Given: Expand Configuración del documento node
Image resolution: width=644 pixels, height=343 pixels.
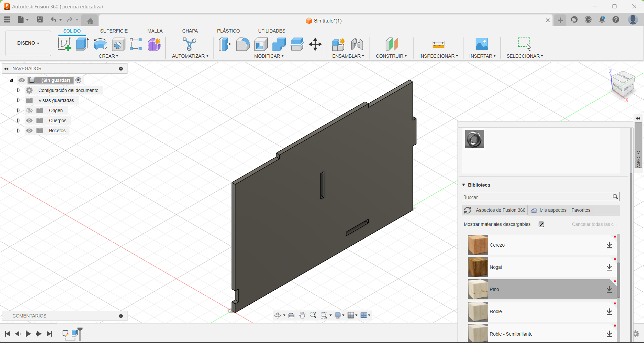Looking at the screenshot, I should coord(19,90).
